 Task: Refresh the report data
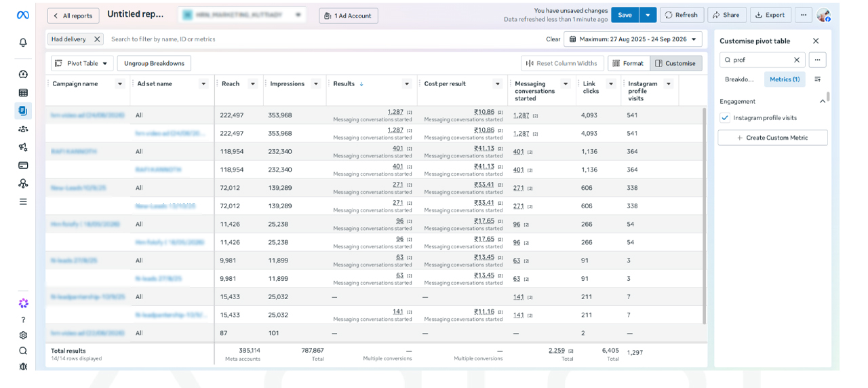pyautogui.click(x=682, y=15)
